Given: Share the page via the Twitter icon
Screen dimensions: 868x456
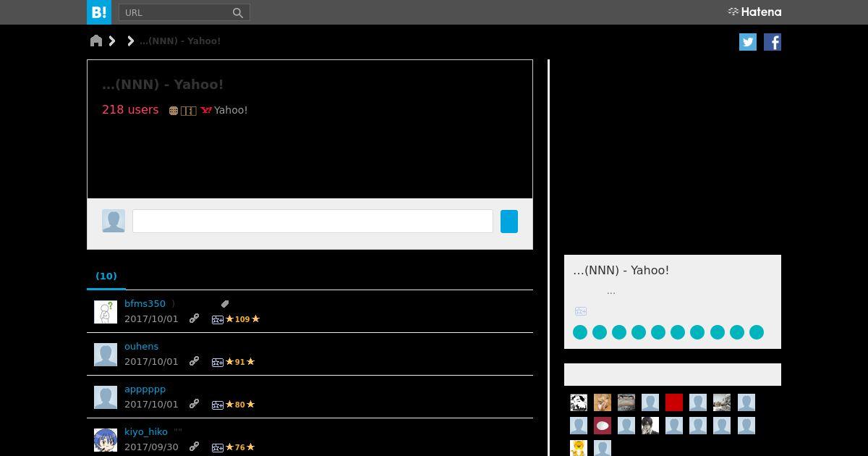Looking at the screenshot, I should 748,42.
